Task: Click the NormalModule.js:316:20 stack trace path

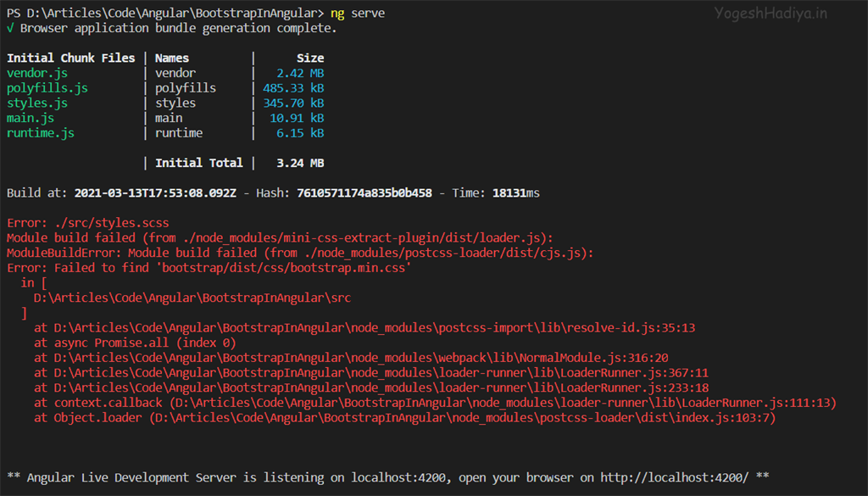Action: pos(361,358)
